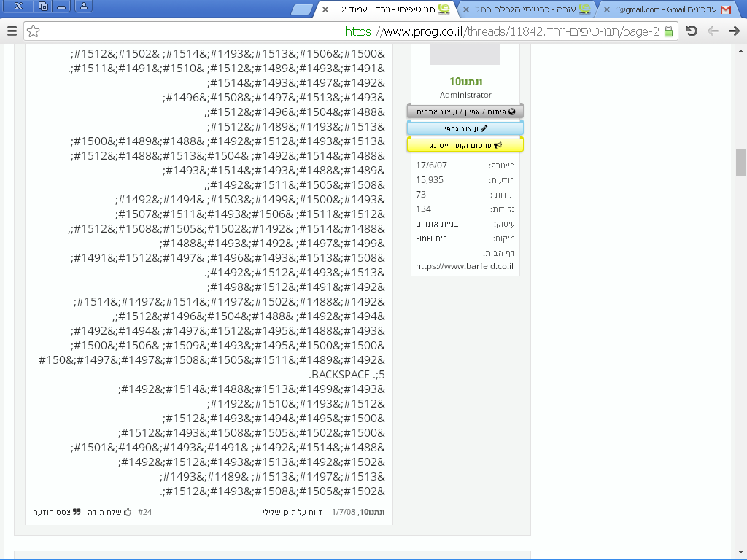747x560 pixels.
Task: Click the prog.co.il URL address bar
Action: coord(352,31)
